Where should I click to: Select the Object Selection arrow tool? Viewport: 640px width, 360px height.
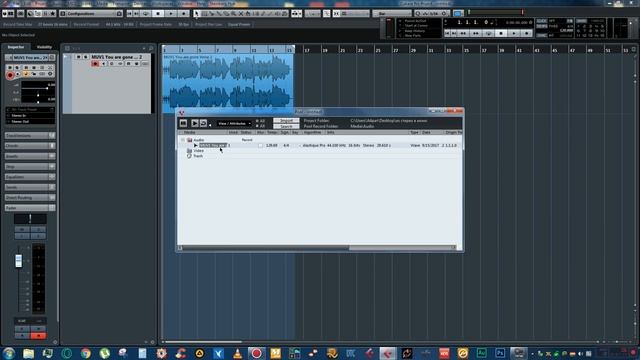pos(197,13)
